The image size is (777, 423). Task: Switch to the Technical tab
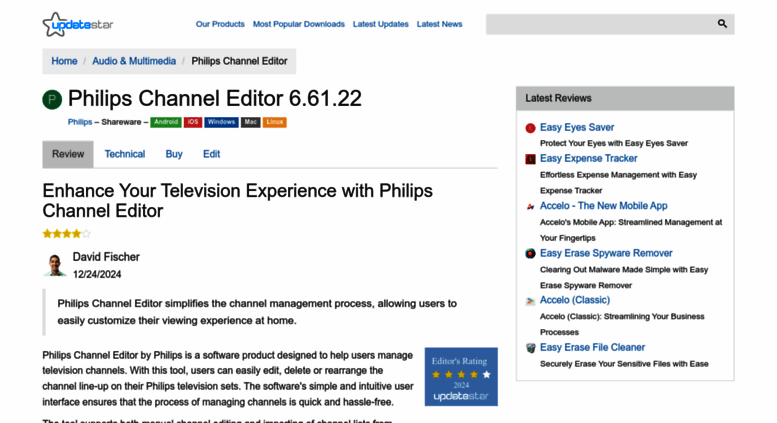(125, 154)
